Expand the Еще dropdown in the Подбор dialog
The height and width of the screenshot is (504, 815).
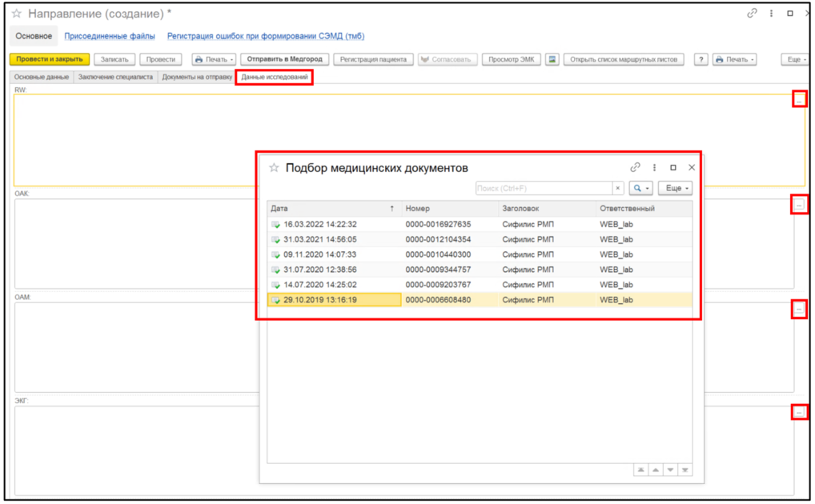click(676, 188)
